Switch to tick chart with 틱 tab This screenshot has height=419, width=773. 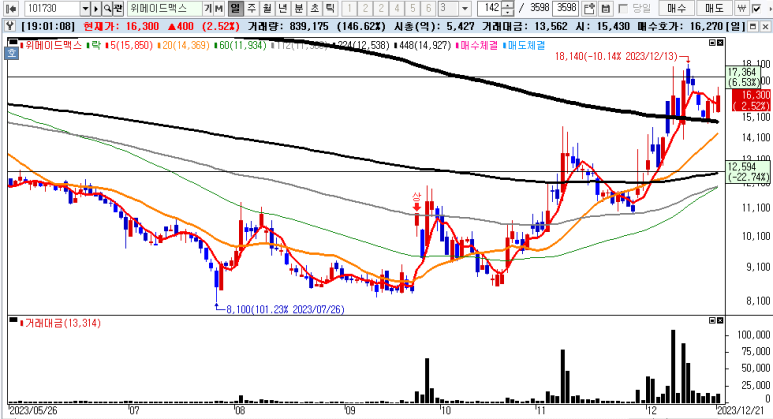click(330, 8)
